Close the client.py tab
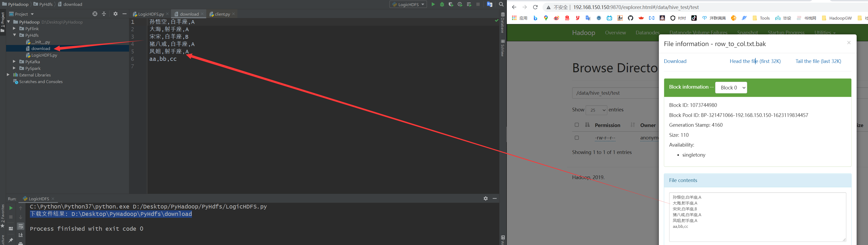The width and height of the screenshot is (868, 245). point(233,14)
